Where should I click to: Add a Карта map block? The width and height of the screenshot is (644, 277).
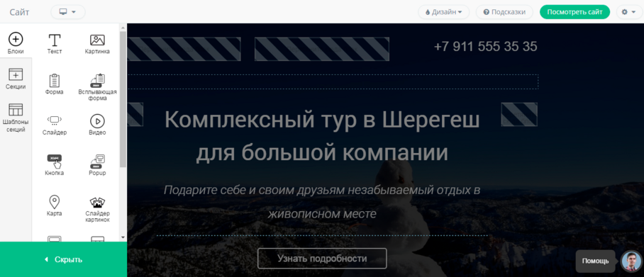(54, 206)
